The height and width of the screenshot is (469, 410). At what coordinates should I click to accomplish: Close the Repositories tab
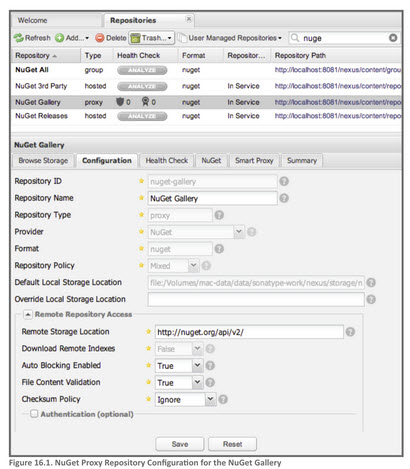pyautogui.click(x=189, y=19)
